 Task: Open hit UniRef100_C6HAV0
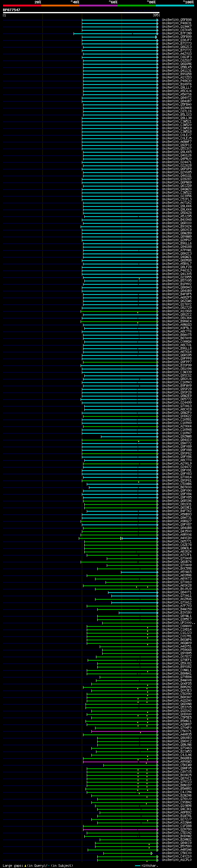[x=176, y=626]
